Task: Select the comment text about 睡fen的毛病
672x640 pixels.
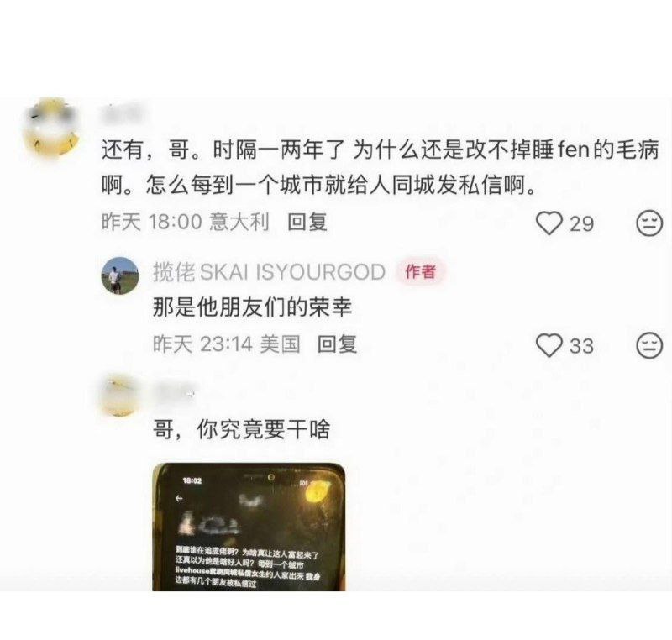Action: 380,168
